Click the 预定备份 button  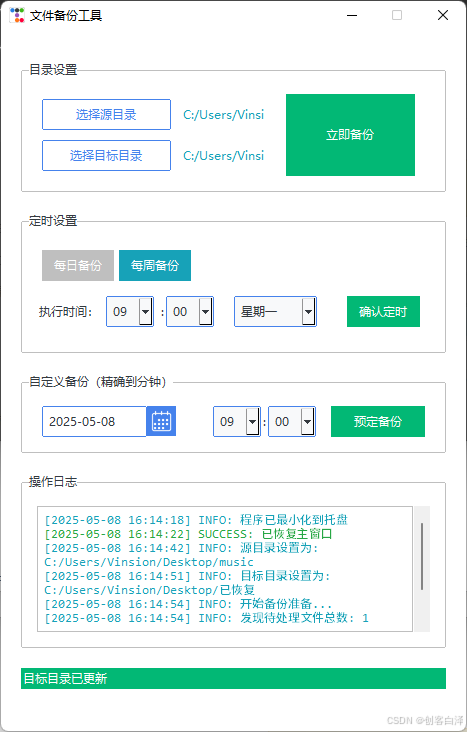(378, 422)
